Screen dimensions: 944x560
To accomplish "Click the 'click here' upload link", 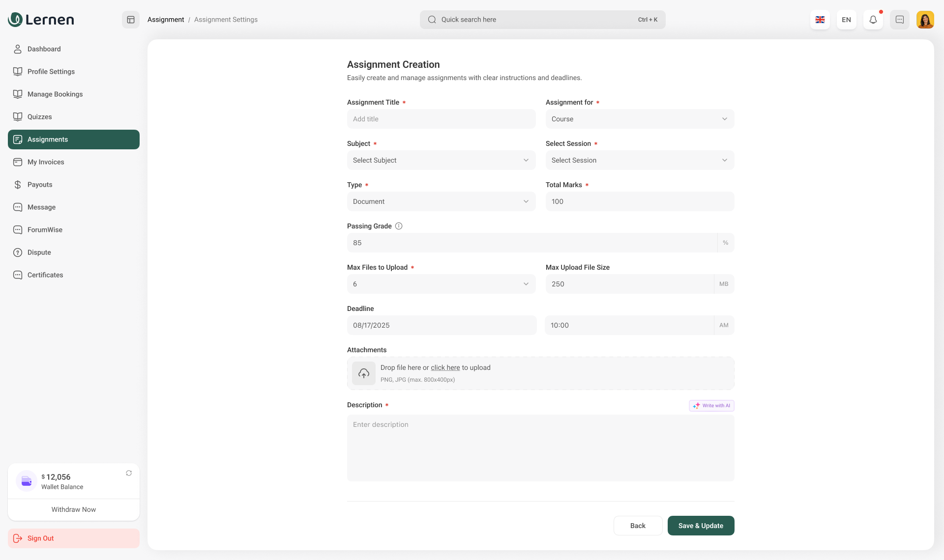I will (x=445, y=367).
